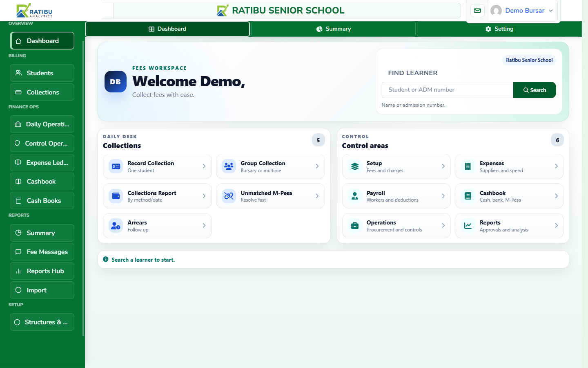This screenshot has height=368, width=588.
Task: Click the Setup layers icon
Action: (355, 166)
